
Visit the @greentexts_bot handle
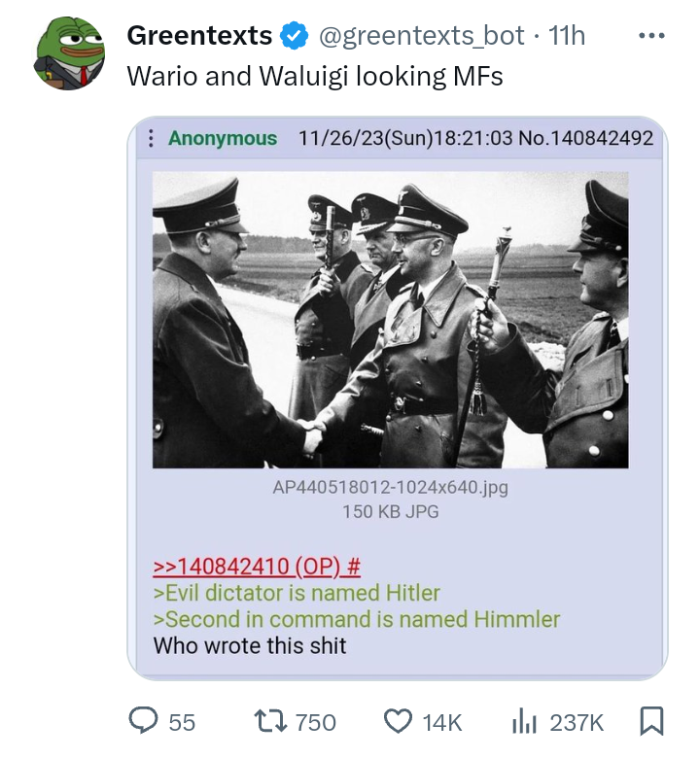[421, 36]
